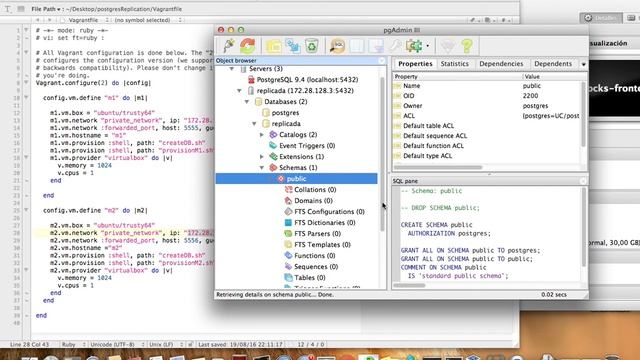Click the Create new object toolbar icon
The width and height of the screenshot is (640, 360).
point(293,46)
